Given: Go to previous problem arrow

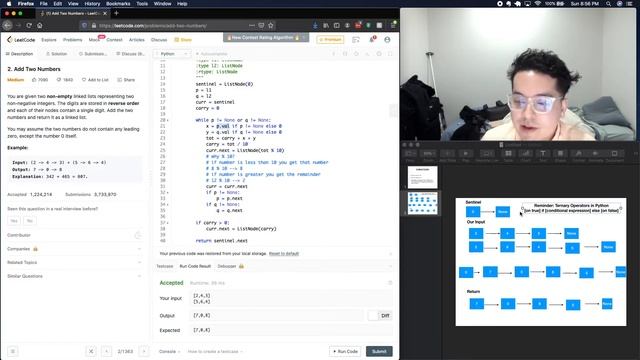Looking at the screenshot, I should tap(106, 351).
